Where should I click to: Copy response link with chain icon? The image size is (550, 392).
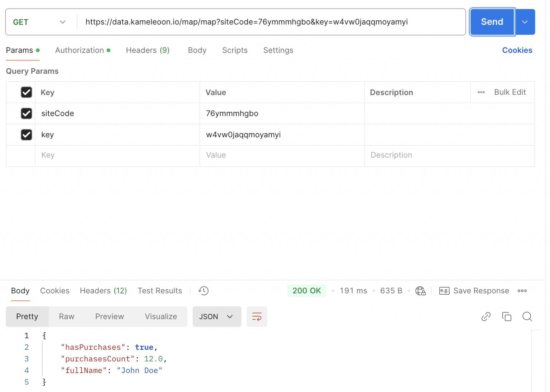[486, 317]
